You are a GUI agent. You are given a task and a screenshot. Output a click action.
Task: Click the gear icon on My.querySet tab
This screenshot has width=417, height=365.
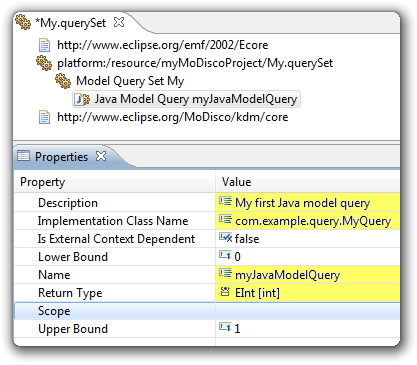[x=23, y=22]
